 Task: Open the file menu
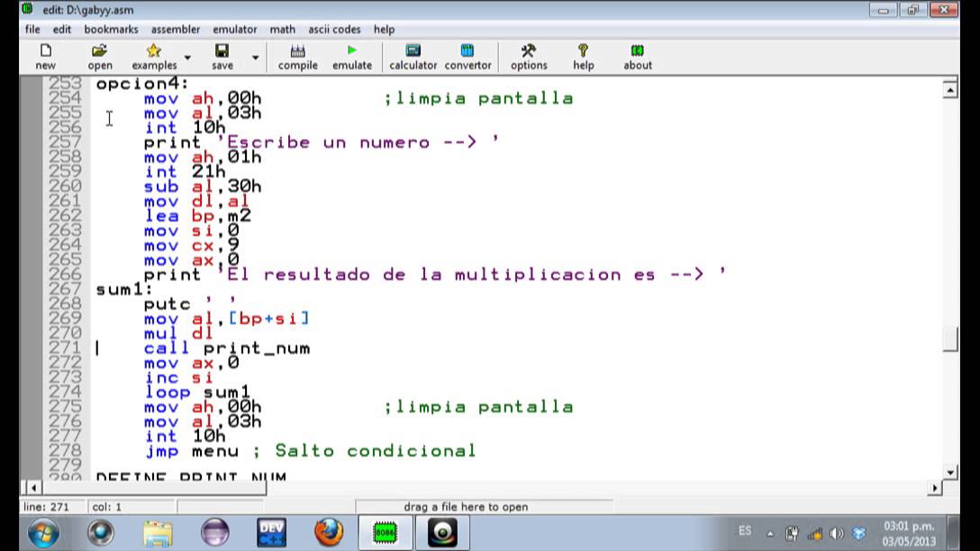tap(32, 30)
